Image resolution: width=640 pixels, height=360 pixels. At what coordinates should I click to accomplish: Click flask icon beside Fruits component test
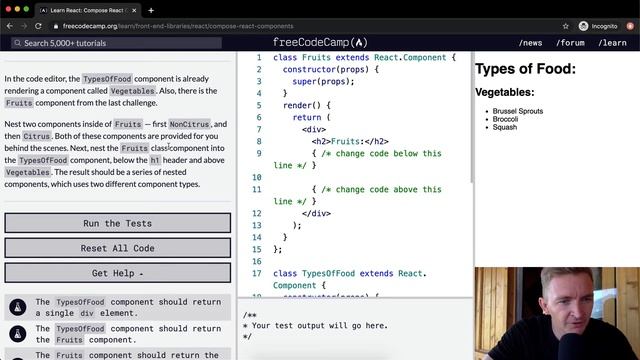(18, 334)
